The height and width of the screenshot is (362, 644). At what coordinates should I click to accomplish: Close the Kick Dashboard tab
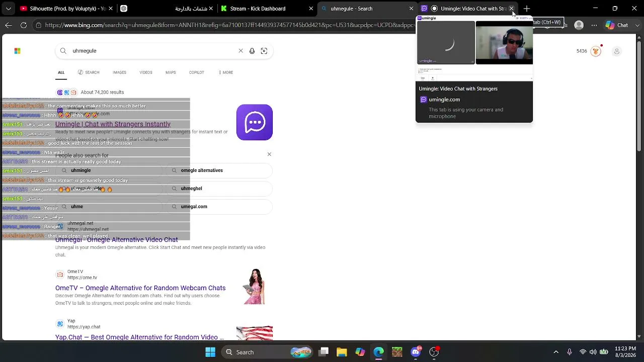[311, 9]
